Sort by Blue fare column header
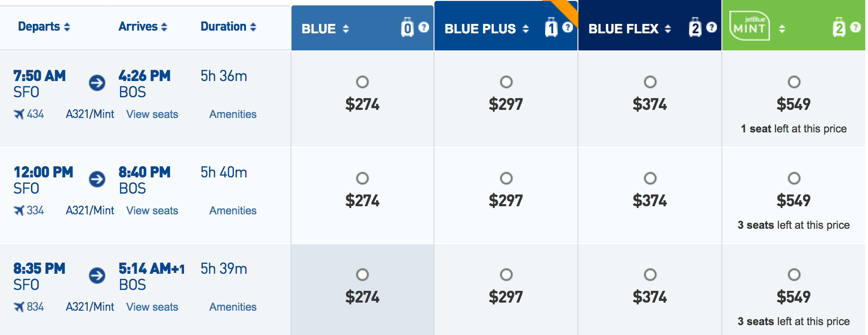This screenshot has height=335, width=868. 325,29
